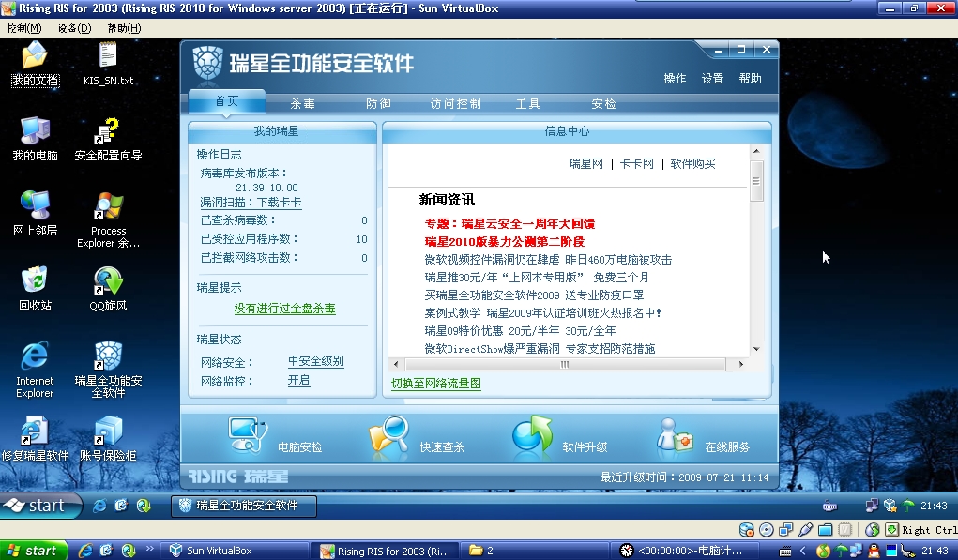The image size is (958, 560).
Task: Click news panel vertical scrollbar thumb
Action: tap(756, 181)
